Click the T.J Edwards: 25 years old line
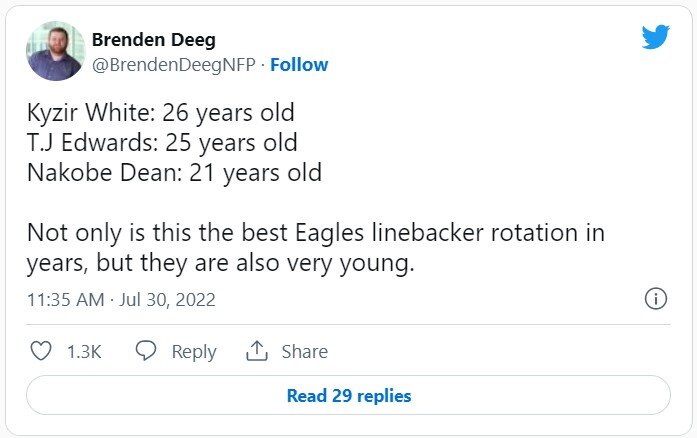This screenshot has width=697, height=438. (x=161, y=142)
